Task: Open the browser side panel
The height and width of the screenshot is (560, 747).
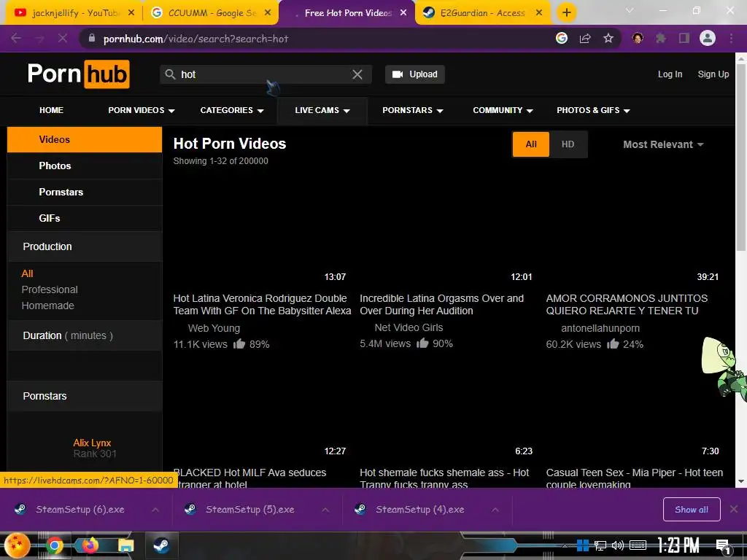Action: point(684,38)
